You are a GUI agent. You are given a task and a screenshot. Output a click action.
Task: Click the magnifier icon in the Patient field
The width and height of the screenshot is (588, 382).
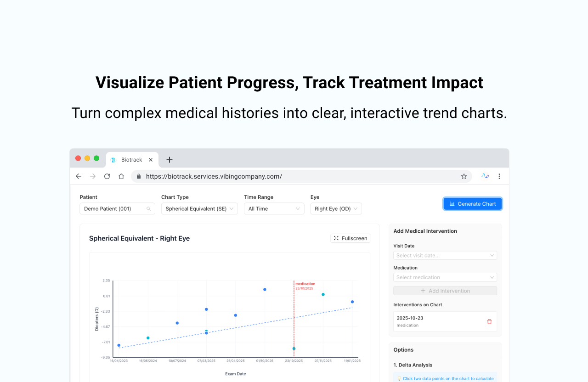(x=148, y=208)
